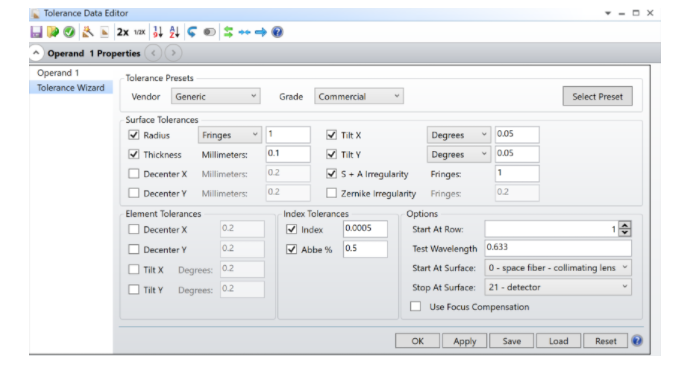Open the Vendor Generic dropdown
The image size is (674, 368).
coord(216,96)
